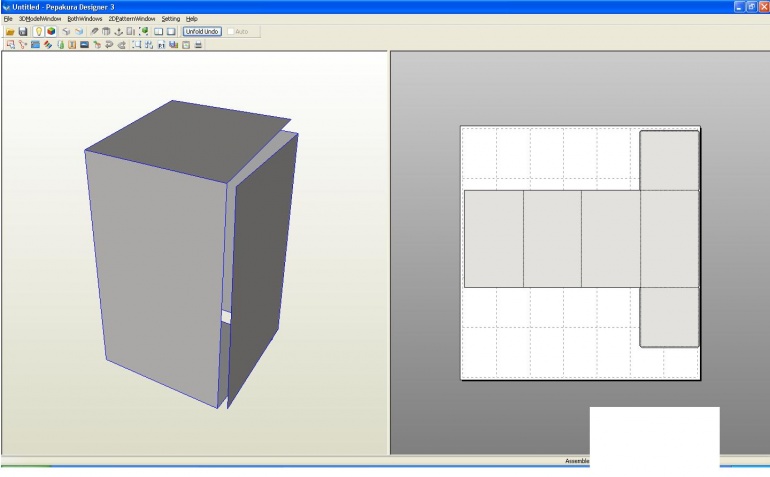Click the Unfold Undo button
The height and width of the screenshot is (477, 770).
pos(202,31)
